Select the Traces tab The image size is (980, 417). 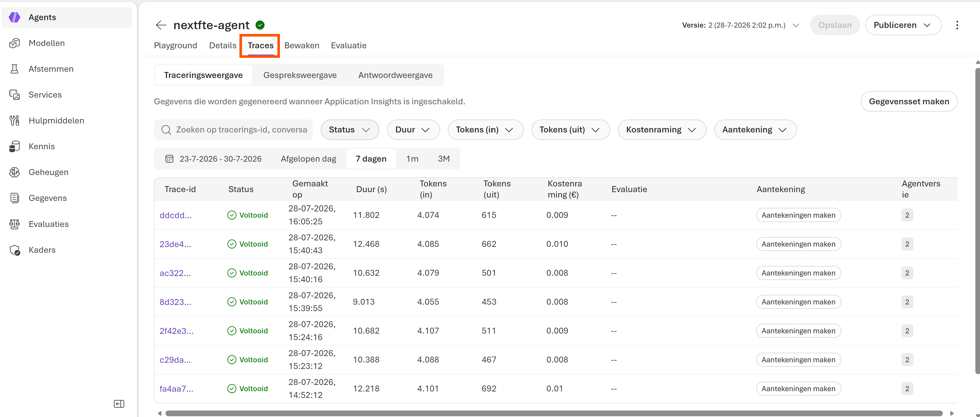(x=261, y=45)
